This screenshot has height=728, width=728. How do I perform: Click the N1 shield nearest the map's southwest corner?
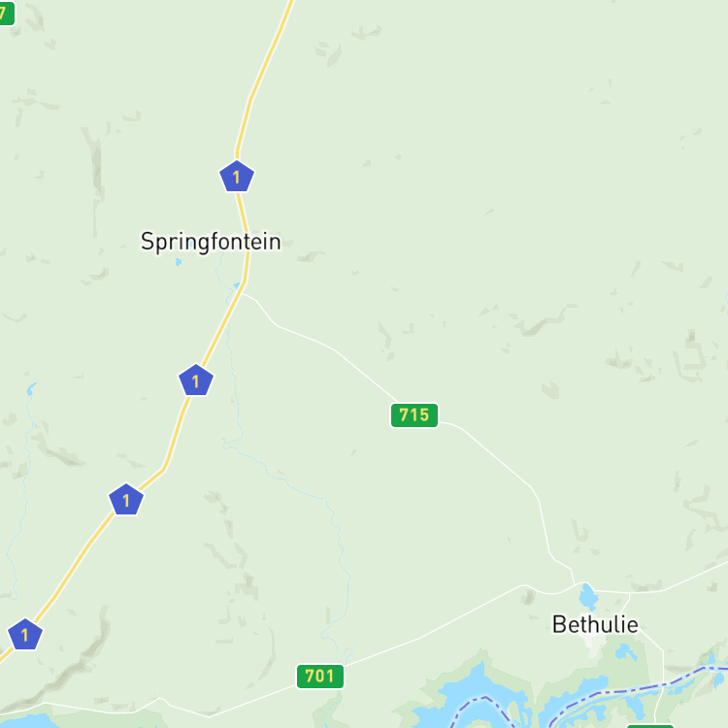pos(25,634)
